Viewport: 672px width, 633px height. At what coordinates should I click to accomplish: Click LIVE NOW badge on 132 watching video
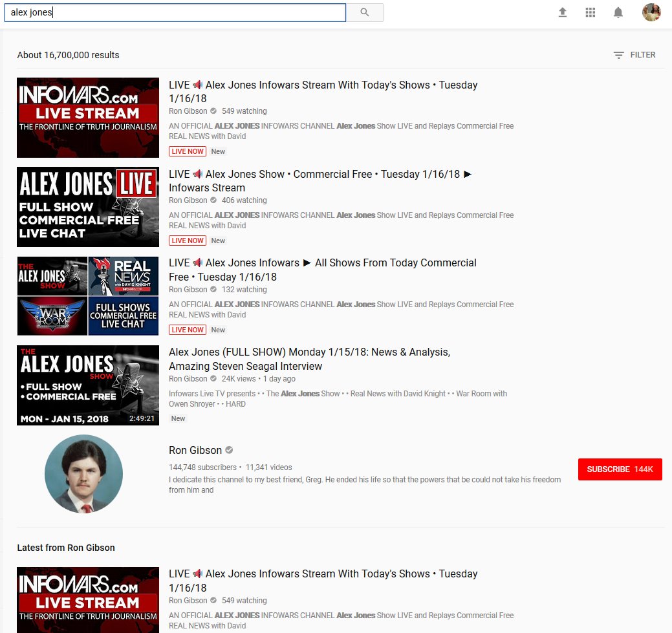pos(188,330)
